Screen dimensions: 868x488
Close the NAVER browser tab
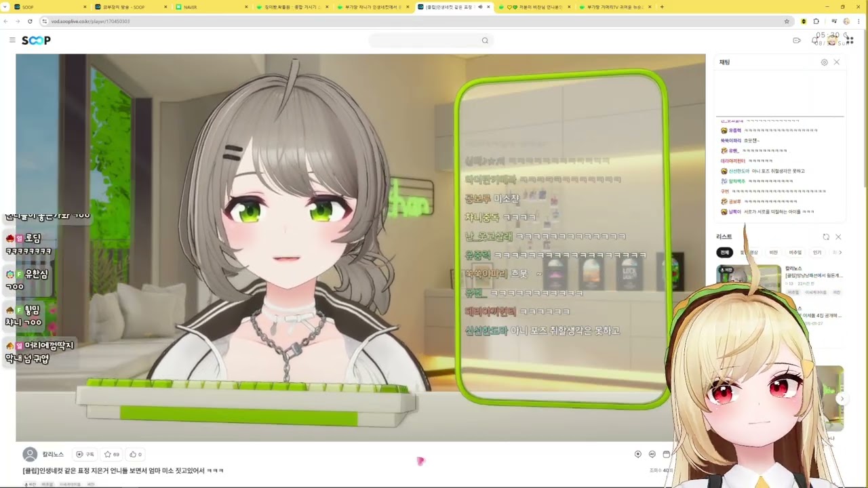[245, 7]
